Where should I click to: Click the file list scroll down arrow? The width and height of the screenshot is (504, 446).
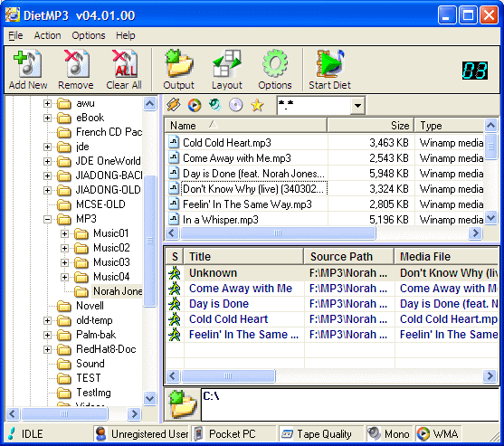[490, 218]
